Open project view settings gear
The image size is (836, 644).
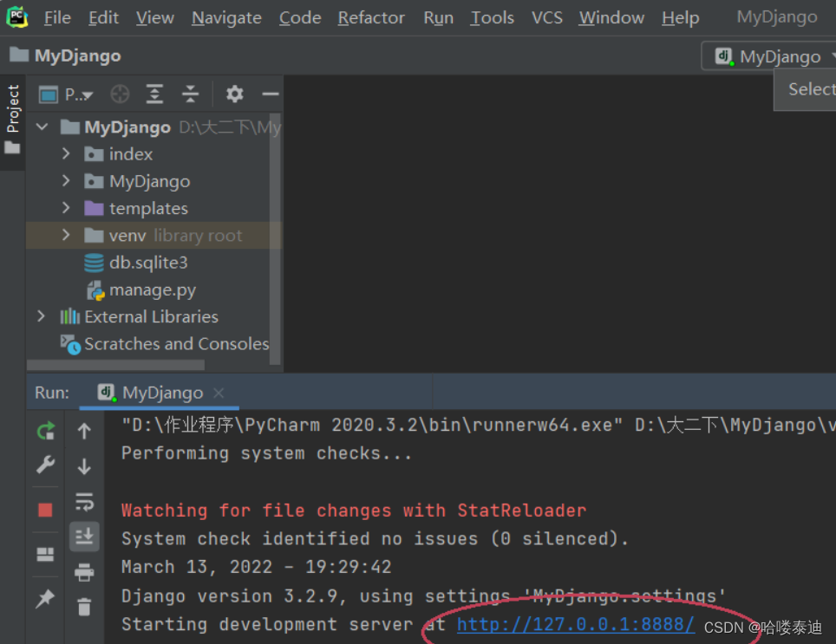point(235,94)
